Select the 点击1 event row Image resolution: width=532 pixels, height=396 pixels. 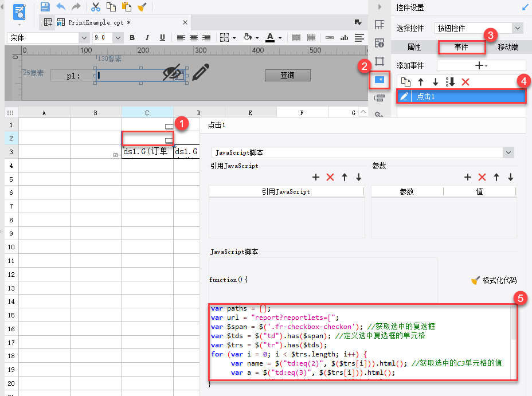461,97
